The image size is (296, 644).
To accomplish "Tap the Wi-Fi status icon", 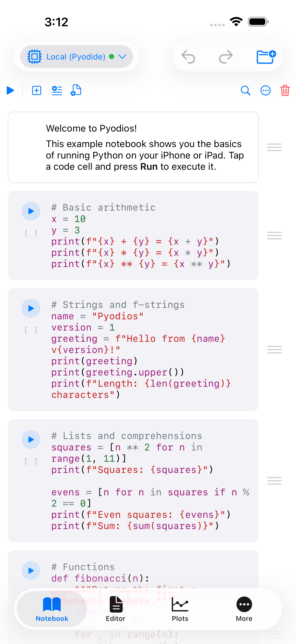I will [236, 22].
